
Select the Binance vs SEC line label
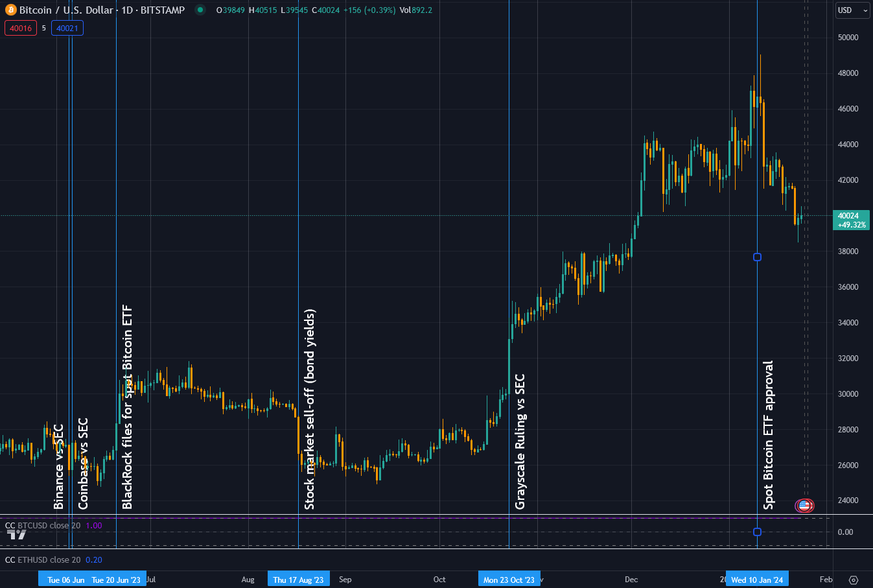59,467
